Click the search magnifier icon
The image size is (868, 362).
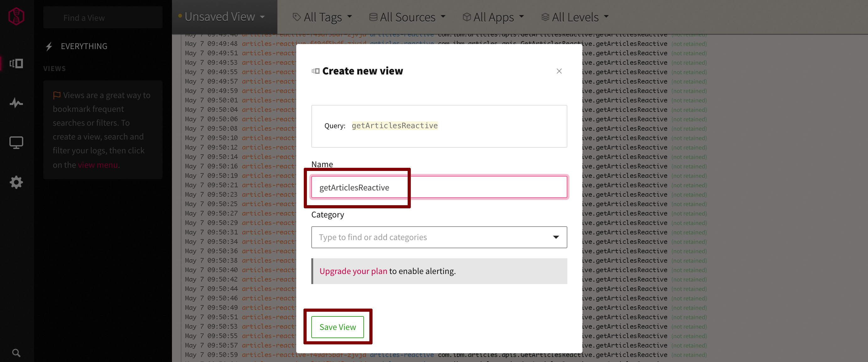point(16,353)
